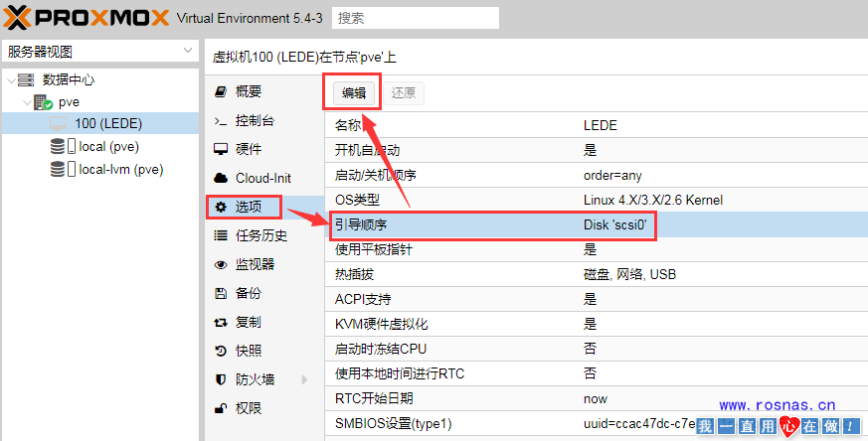Click the Proxmox logo
868x441 pixels.
86,18
